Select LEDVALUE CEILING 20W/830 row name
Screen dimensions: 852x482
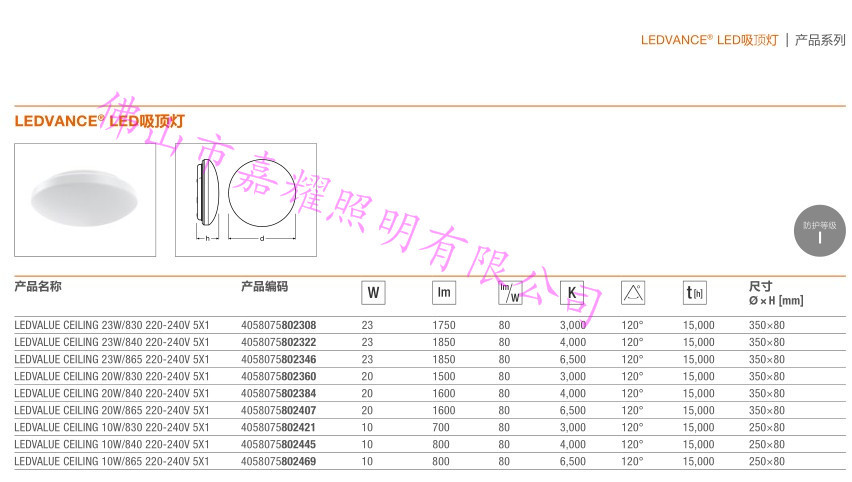click(112, 377)
